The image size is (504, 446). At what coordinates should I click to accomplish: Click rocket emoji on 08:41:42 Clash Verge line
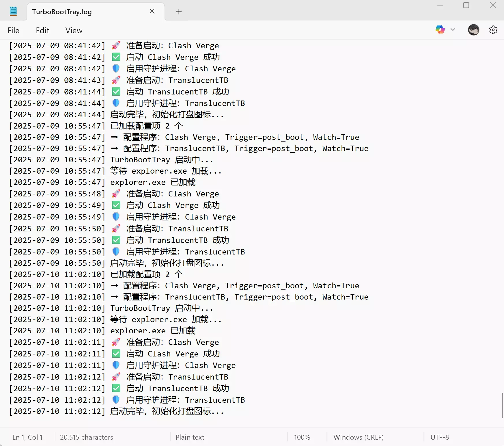tap(116, 45)
